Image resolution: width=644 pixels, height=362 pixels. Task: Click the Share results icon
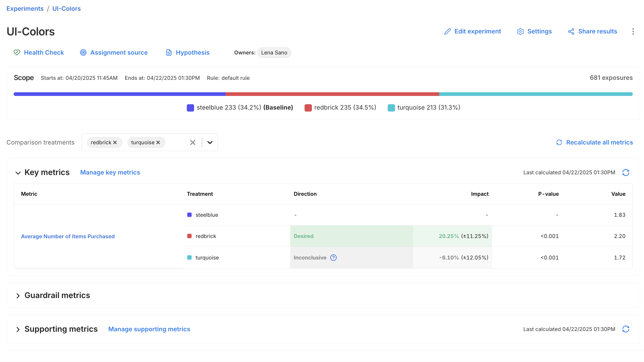tap(571, 31)
